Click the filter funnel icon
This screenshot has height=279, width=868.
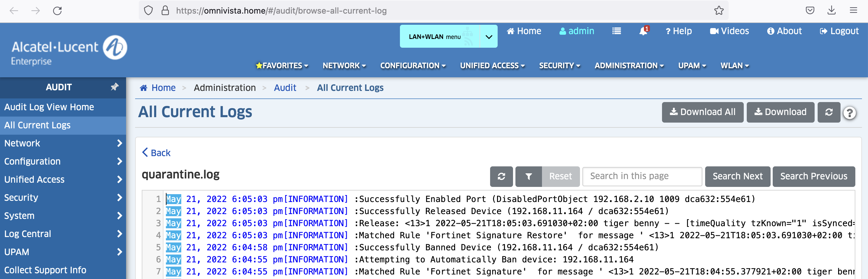[x=528, y=176]
